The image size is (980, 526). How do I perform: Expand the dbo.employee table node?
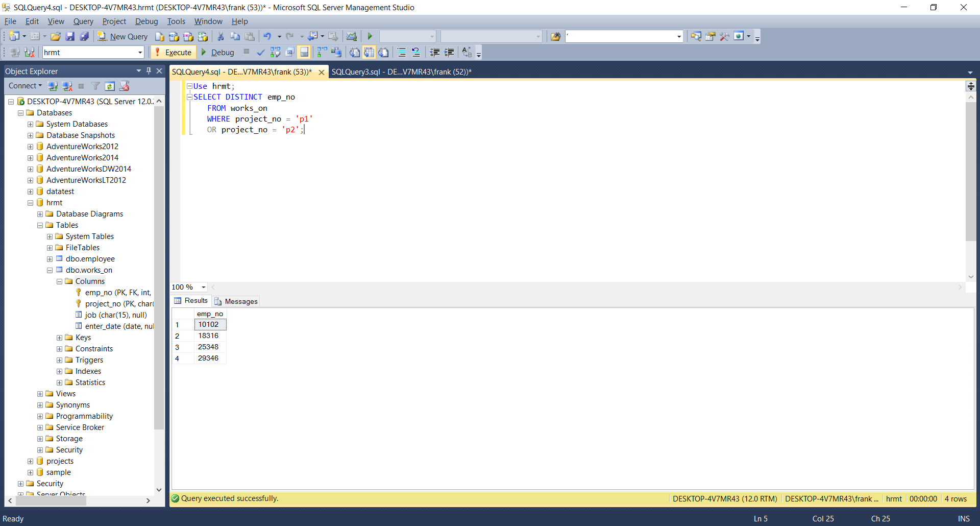pyautogui.click(x=50, y=259)
